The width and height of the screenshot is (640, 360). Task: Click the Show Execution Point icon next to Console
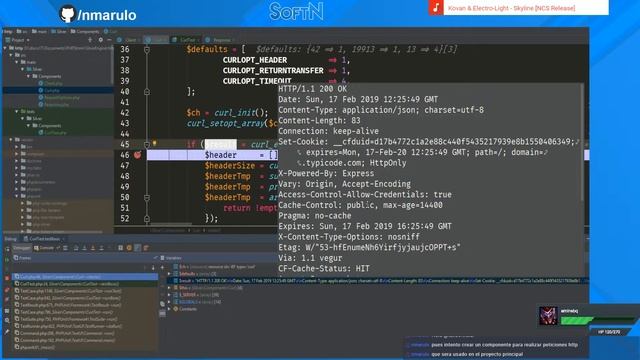[65, 248]
